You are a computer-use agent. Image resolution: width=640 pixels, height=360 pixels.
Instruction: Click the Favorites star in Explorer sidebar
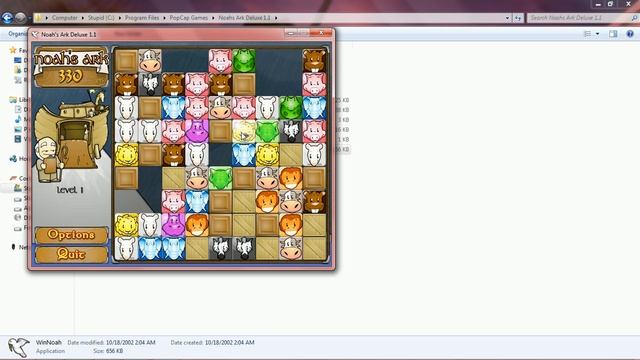[x=13, y=50]
